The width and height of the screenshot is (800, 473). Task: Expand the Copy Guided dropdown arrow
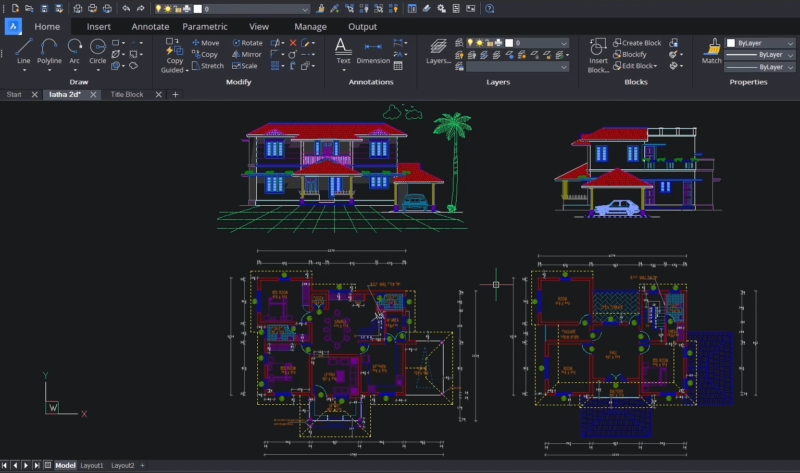point(186,71)
